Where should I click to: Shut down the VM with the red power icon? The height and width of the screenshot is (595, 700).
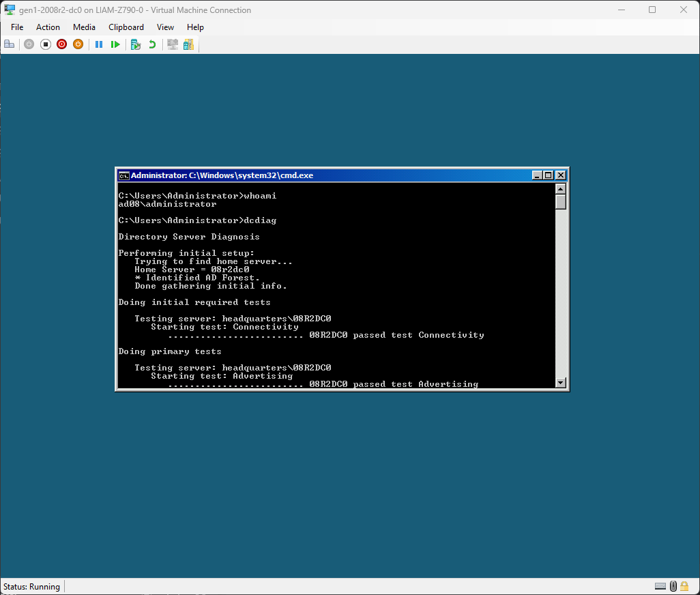click(x=61, y=44)
